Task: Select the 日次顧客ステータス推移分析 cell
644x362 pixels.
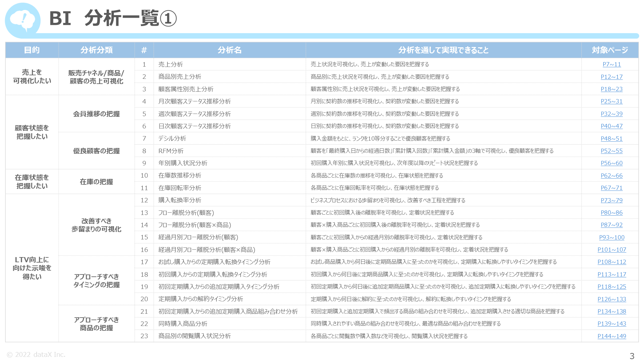Action: tap(230, 126)
